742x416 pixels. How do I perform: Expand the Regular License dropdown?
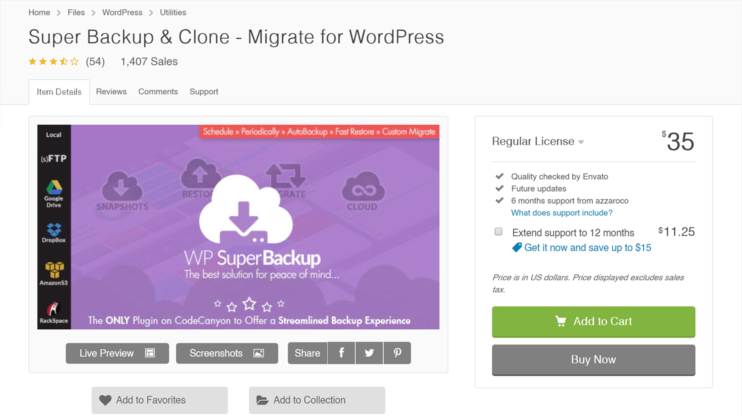(538, 142)
